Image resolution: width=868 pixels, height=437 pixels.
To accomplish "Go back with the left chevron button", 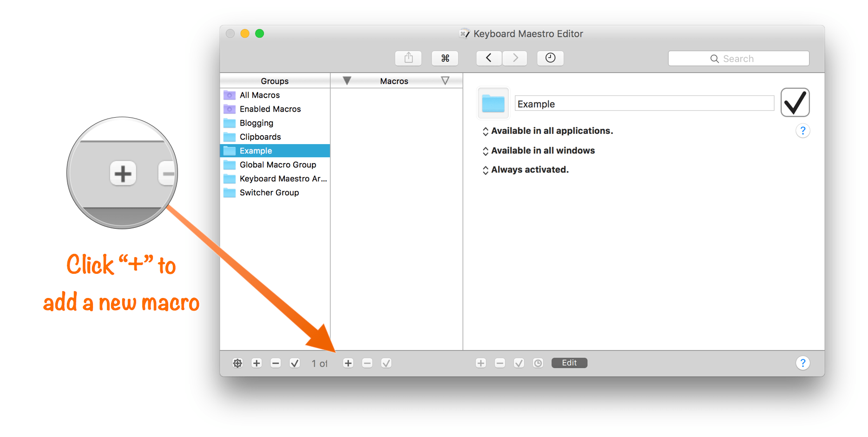I will (x=489, y=58).
